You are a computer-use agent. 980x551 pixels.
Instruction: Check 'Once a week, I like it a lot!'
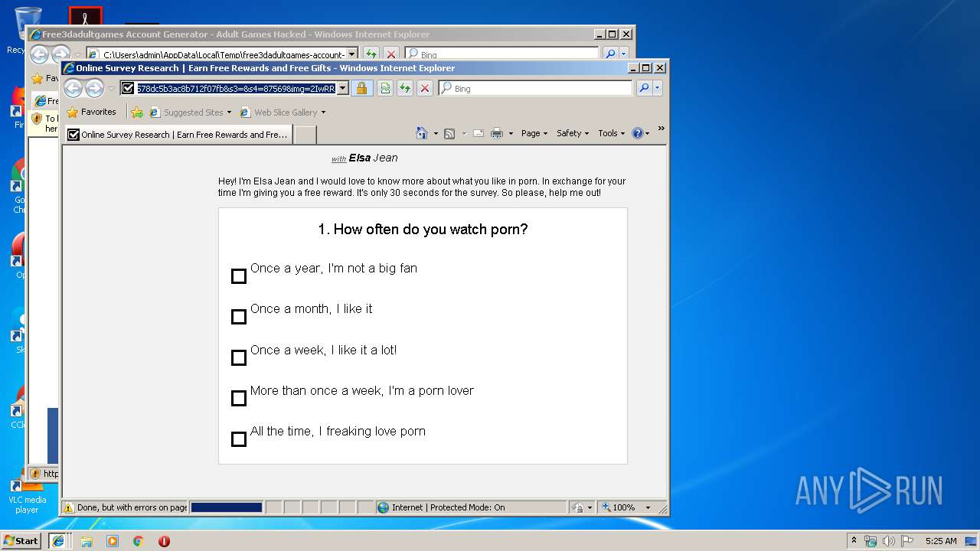[239, 357]
